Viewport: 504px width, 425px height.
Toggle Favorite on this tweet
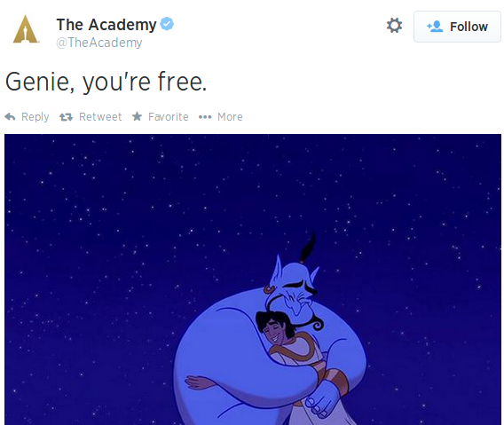click(161, 117)
